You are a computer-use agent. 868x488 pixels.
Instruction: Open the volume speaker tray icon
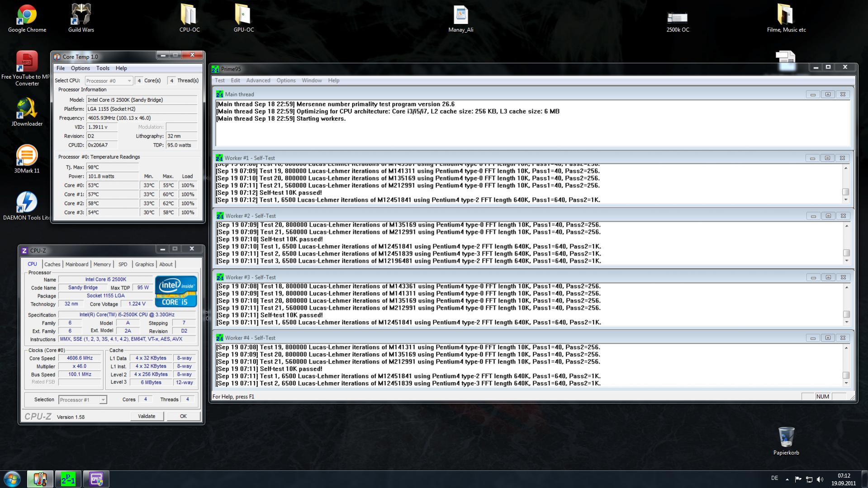click(x=820, y=479)
